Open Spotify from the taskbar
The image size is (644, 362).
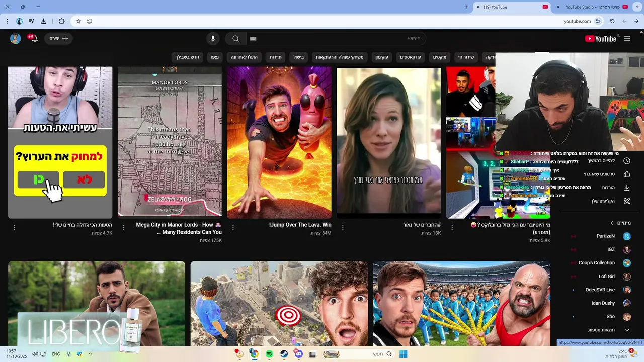pos(269,354)
